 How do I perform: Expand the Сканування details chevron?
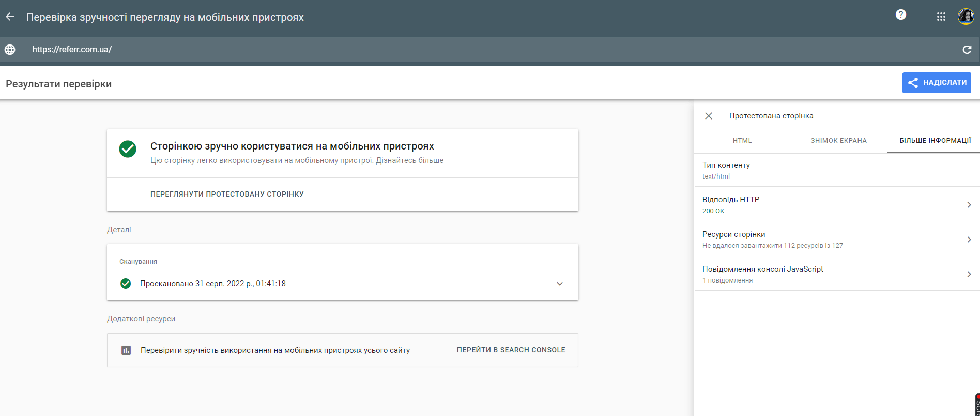click(560, 284)
